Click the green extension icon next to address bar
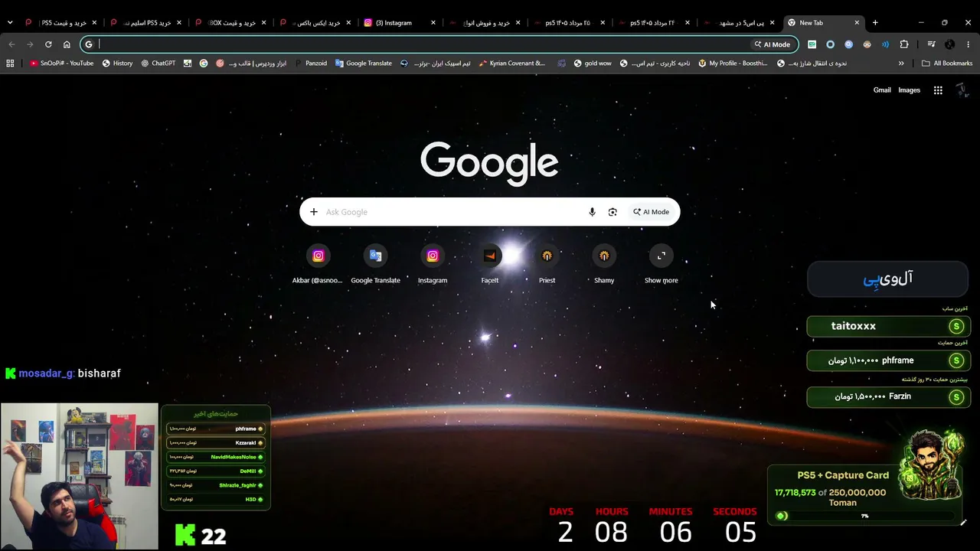980x551 pixels. (x=812, y=44)
